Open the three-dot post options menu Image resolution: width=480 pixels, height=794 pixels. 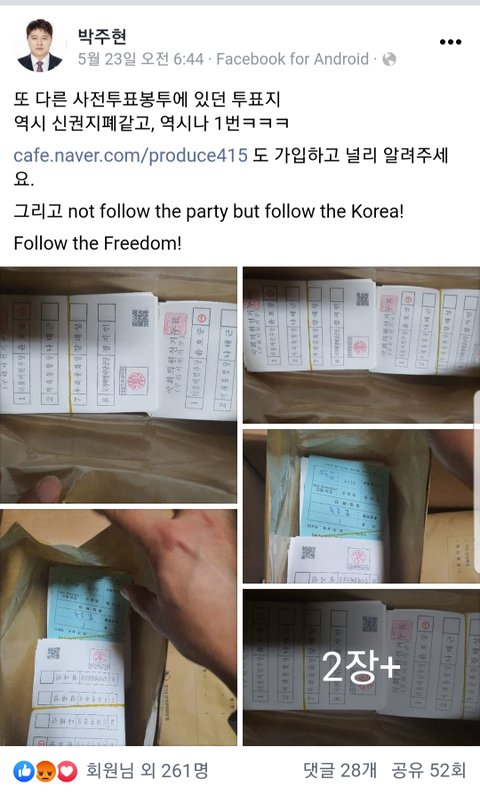point(450,42)
